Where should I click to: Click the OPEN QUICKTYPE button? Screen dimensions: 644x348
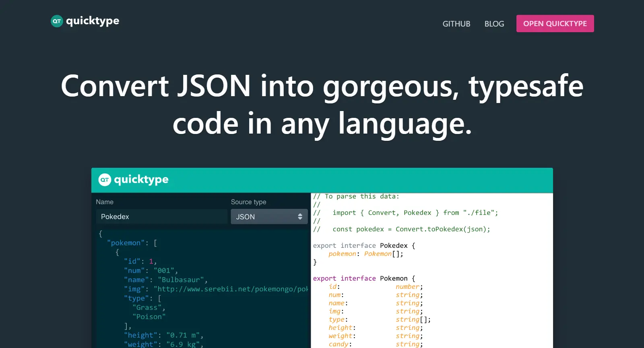click(x=555, y=23)
